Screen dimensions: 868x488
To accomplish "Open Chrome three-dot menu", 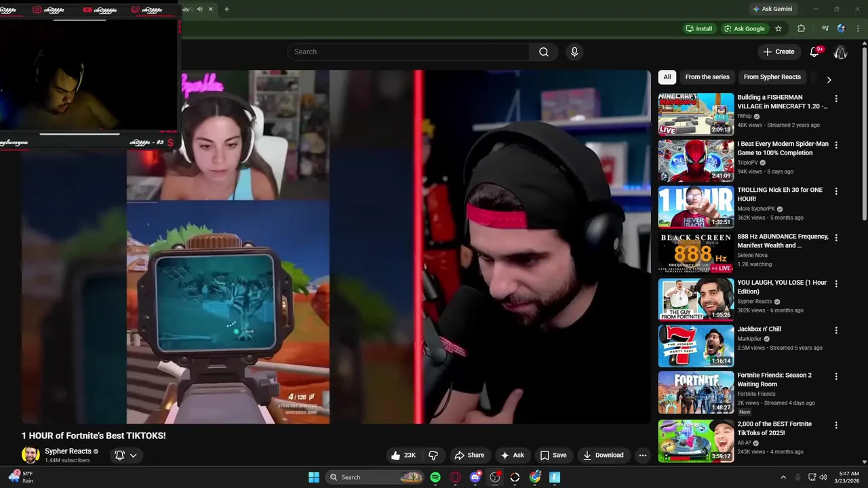I will [x=858, y=28].
